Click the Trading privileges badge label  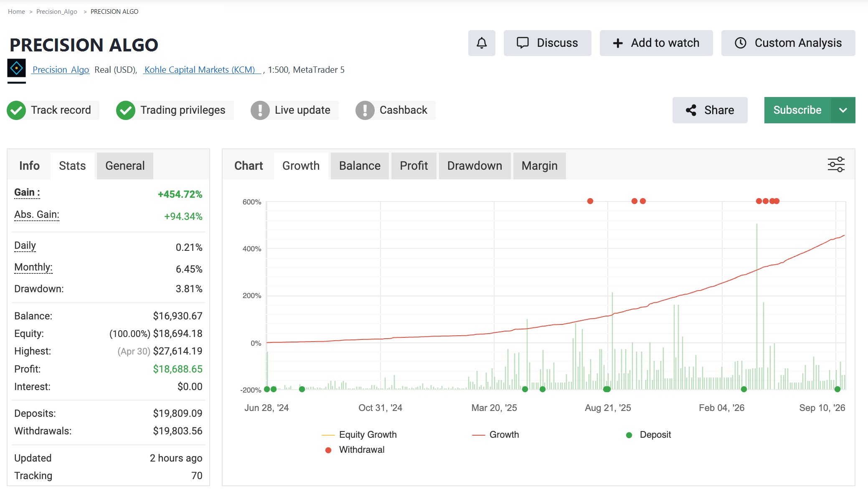tap(183, 110)
